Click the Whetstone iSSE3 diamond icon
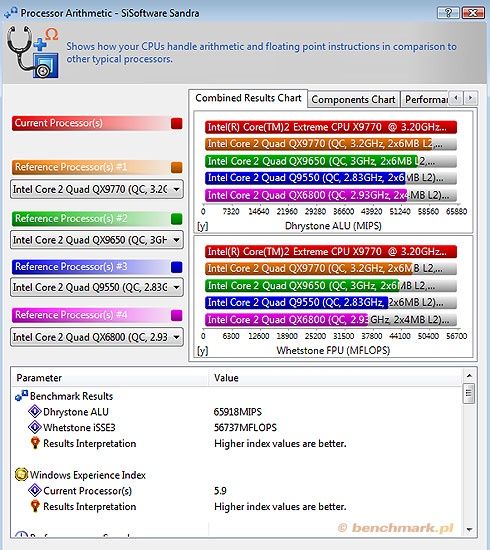Viewport: 490px width, 550px height. [x=35, y=427]
